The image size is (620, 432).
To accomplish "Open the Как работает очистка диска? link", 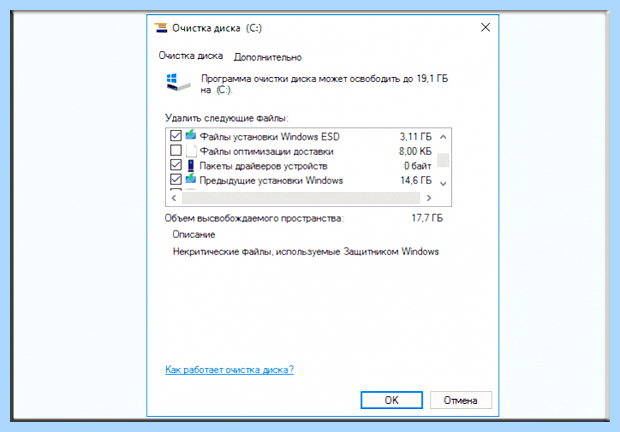I will 229,370.
